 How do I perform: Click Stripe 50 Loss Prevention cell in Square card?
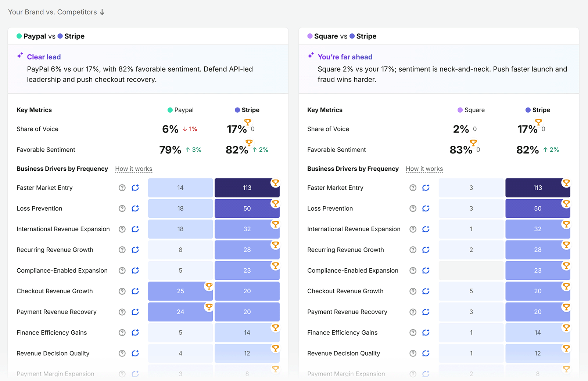click(x=538, y=208)
